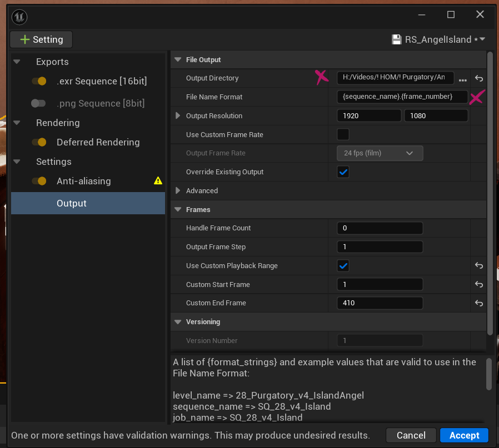Screen dimensions: 499x448
Task: Select Deferred Rendering in the list
Action: (98, 142)
